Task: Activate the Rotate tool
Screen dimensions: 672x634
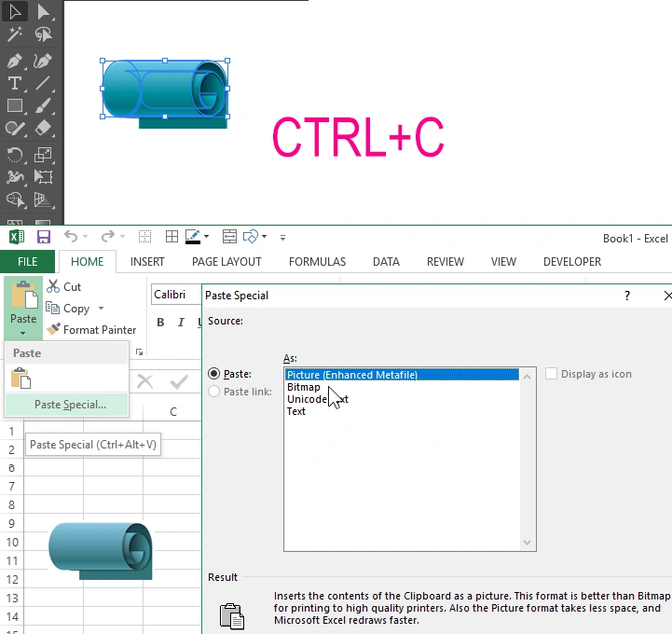Action: point(15,154)
